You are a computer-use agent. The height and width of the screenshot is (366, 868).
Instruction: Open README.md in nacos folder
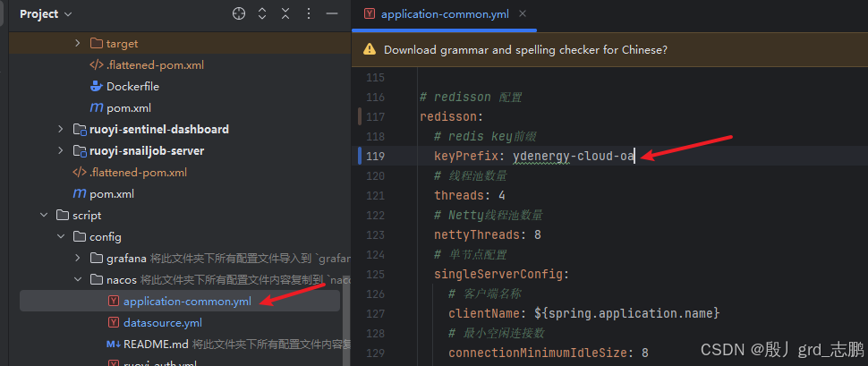coord(156,345)
